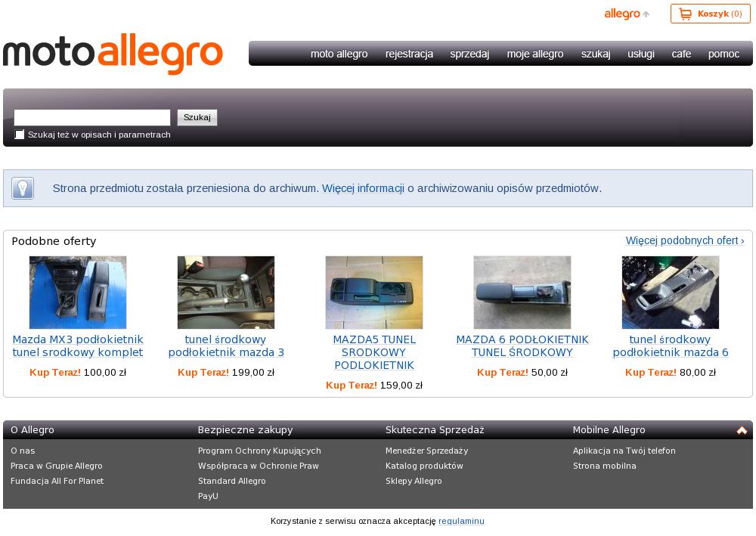Click the lightbulb info icon
The width and height of the screenshot is (756, 536).
pyautogui.click(x=23, y=188)
